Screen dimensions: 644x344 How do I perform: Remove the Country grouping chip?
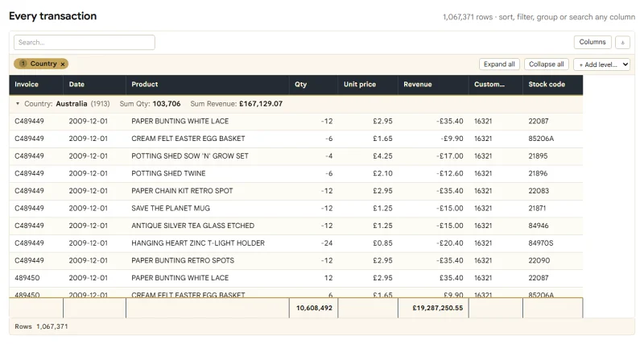click(x=63, y=64)
